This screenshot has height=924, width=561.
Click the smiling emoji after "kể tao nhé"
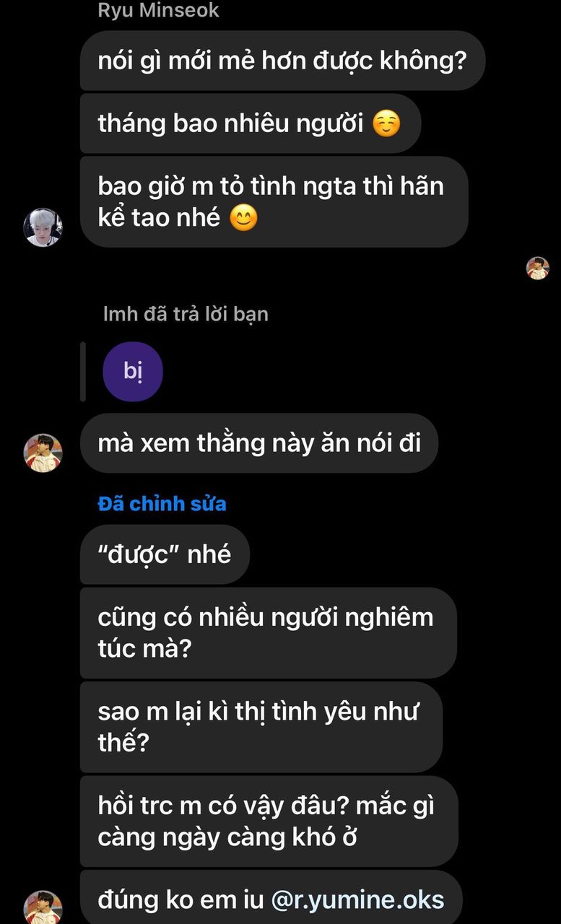(243, 218)
